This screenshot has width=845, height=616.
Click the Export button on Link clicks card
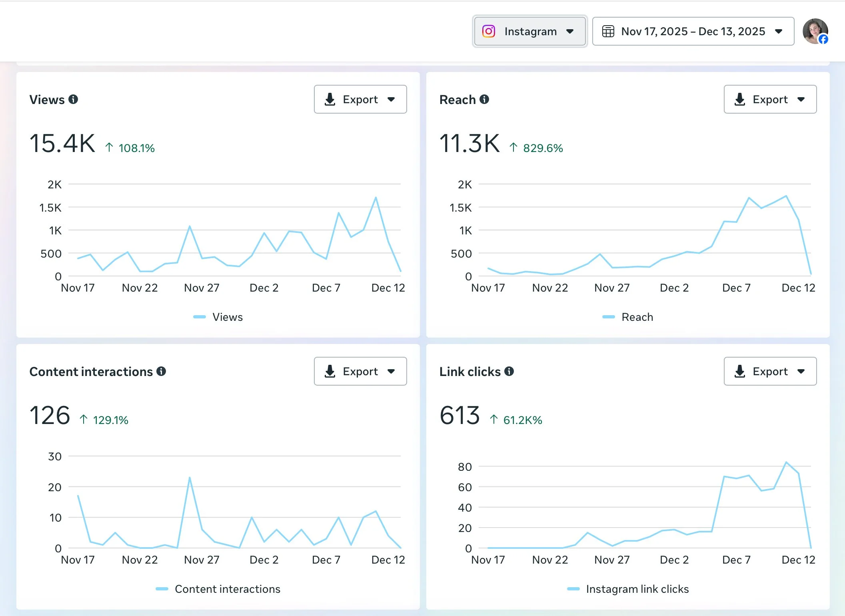[770, 371]
